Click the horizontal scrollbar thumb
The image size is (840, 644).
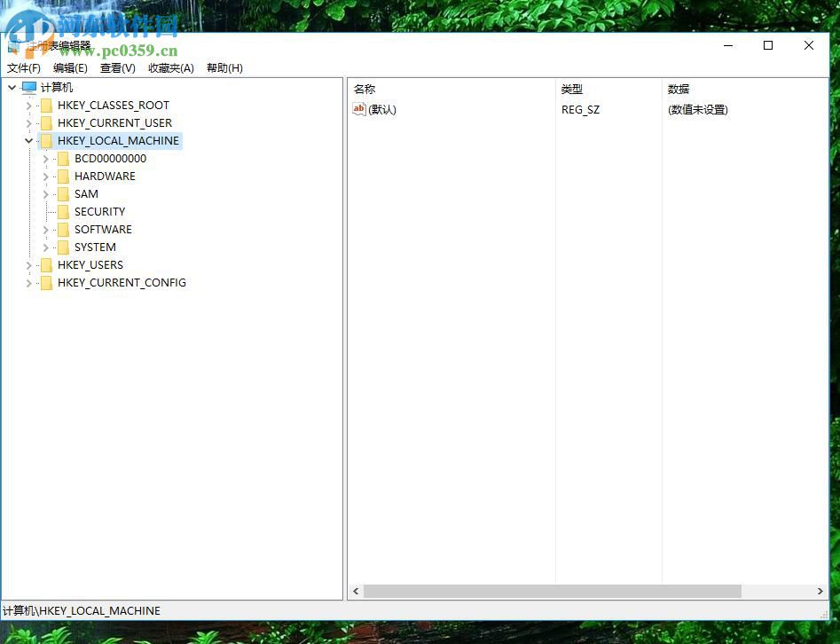click(553, 591)
